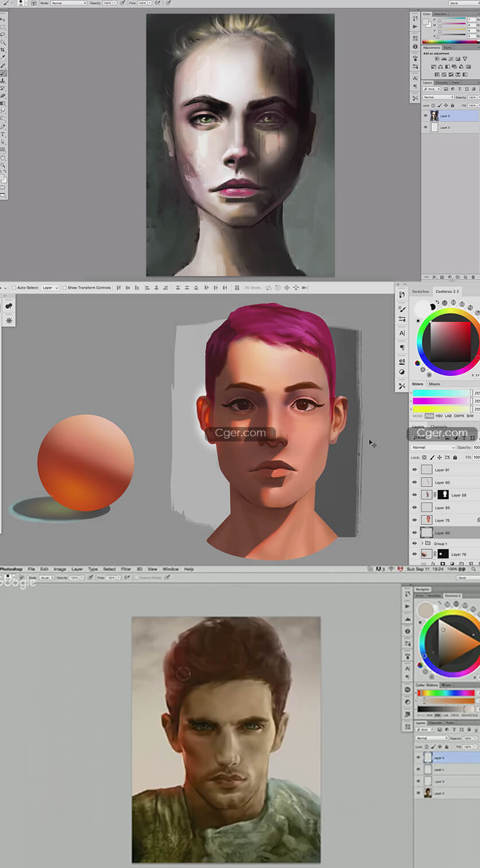Select the layer mask thumbnail of Layer 79
480x868 pixels.
(443, 554)
